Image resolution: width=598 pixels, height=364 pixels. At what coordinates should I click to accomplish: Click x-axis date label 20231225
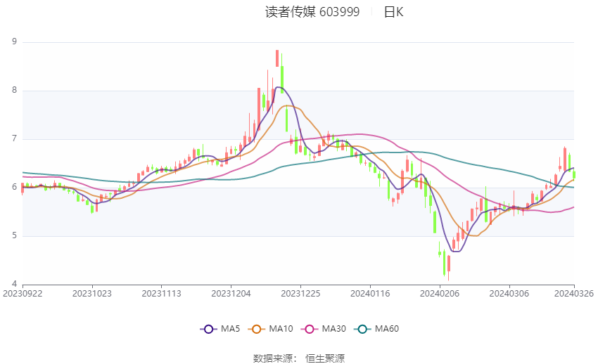(300, 294)
